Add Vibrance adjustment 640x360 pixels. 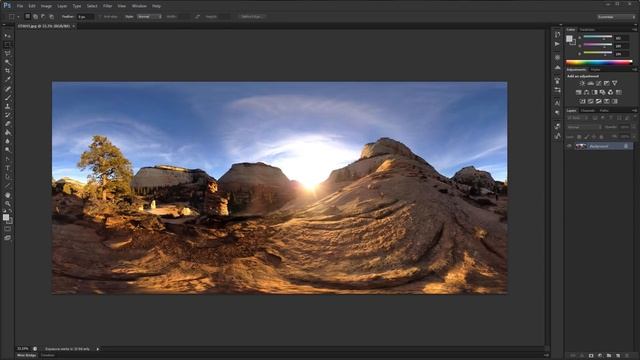[615, 83]
